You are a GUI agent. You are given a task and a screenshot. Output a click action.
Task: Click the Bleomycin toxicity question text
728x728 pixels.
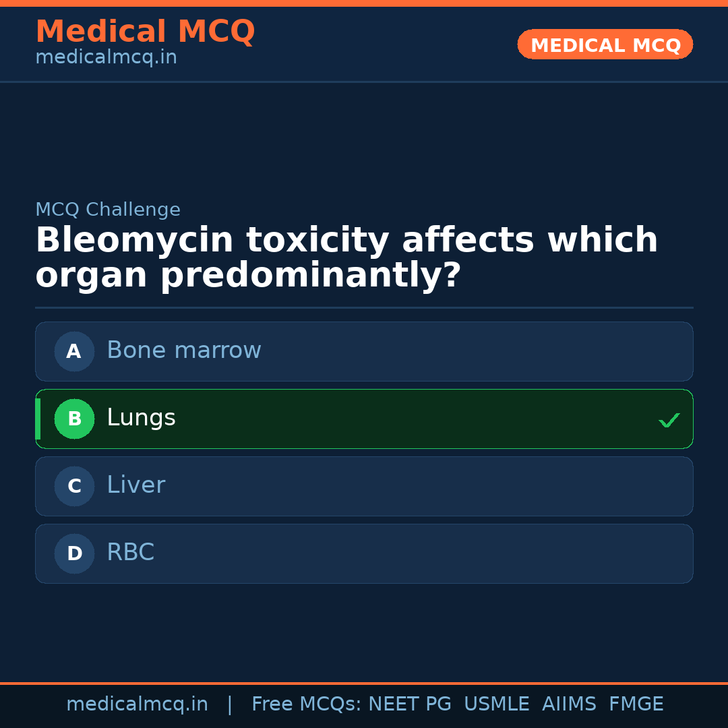[x=346, y=258]
